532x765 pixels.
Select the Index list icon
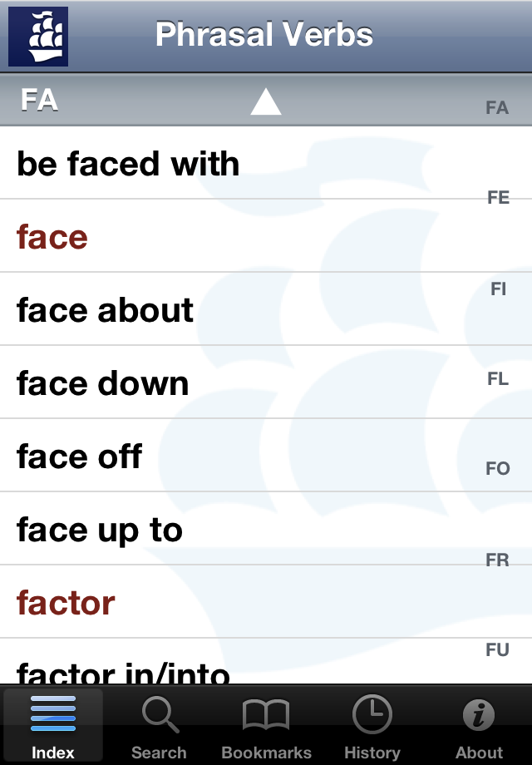click(x=53, y=715)
